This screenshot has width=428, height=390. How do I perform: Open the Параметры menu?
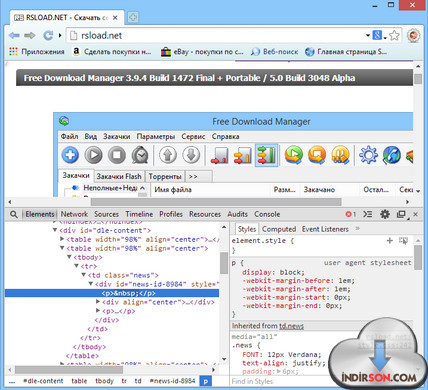[156, 136]
